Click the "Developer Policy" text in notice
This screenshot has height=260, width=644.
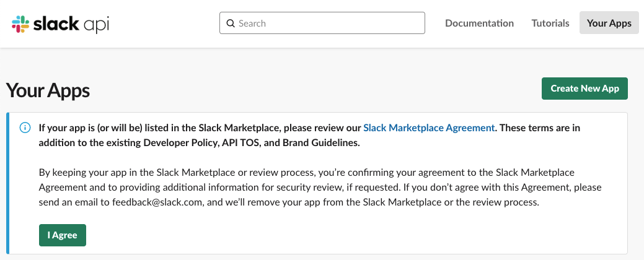point(180,143)
